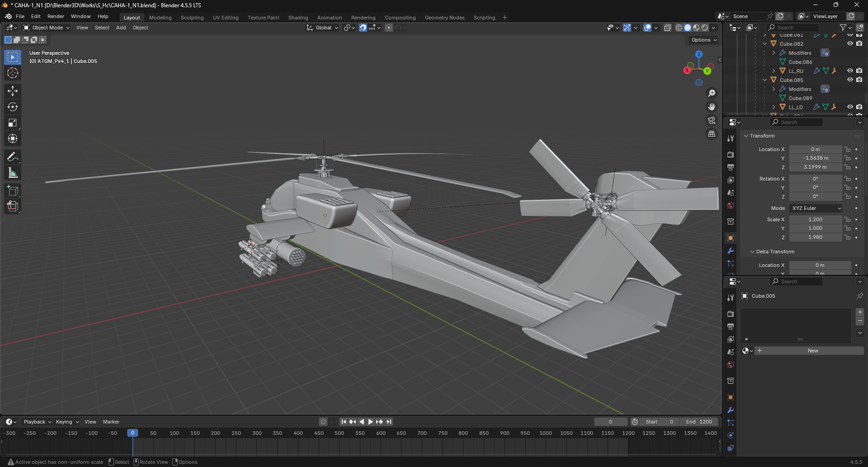Open the viewport Options dropdown
This screenshot has height=467, width=868.
(x=704, y=40)
